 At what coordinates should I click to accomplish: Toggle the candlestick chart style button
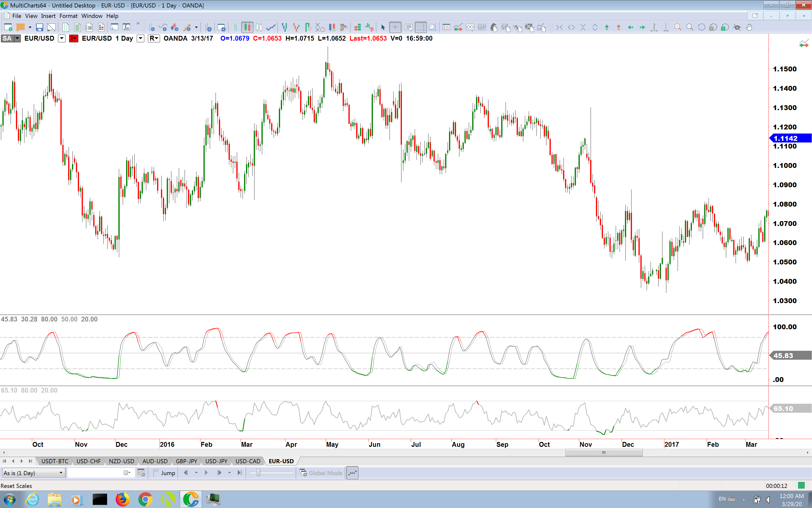pos(247,27)
